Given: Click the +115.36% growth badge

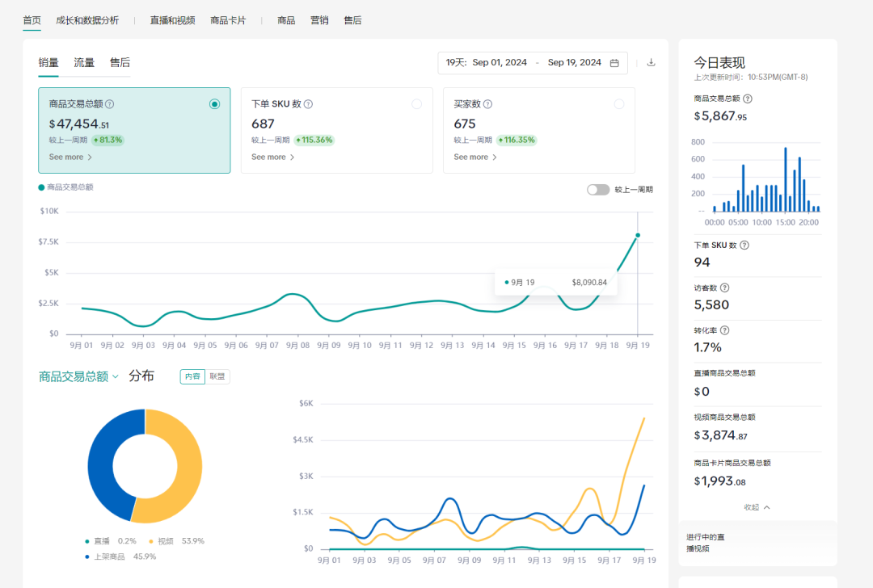Looking at the screenshot, I should pos(314,141).
